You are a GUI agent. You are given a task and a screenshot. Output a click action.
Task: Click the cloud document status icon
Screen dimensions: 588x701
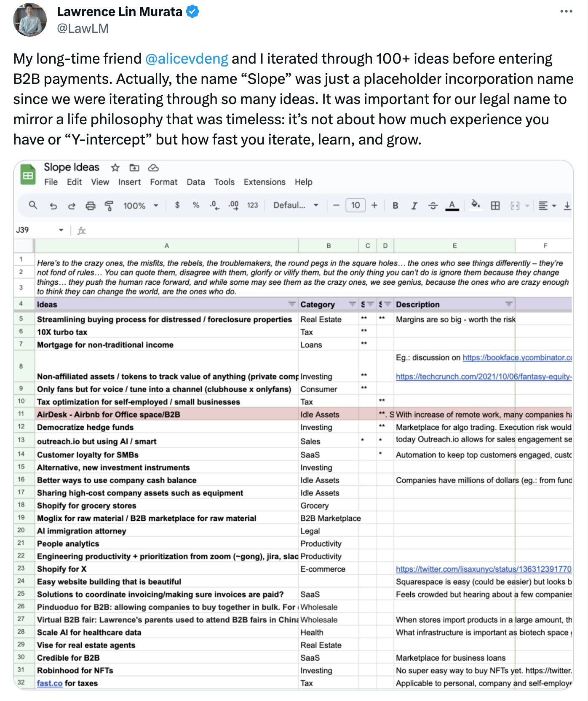pyautogui.click(x=153, y=168)
